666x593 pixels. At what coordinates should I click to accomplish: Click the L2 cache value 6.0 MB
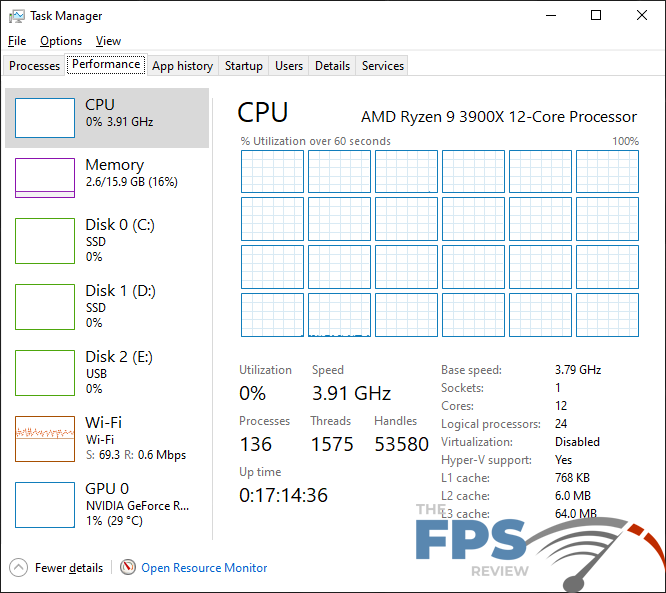click(x=573, y=496)
